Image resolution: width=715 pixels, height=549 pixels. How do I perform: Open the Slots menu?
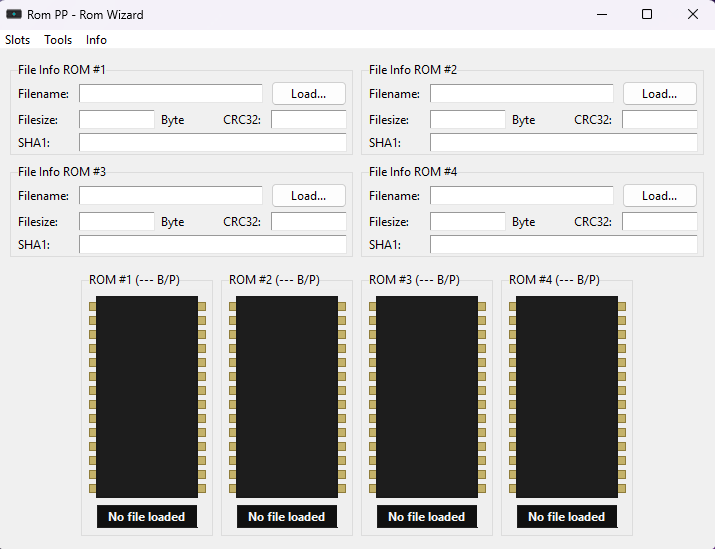[x=17, y=40]
